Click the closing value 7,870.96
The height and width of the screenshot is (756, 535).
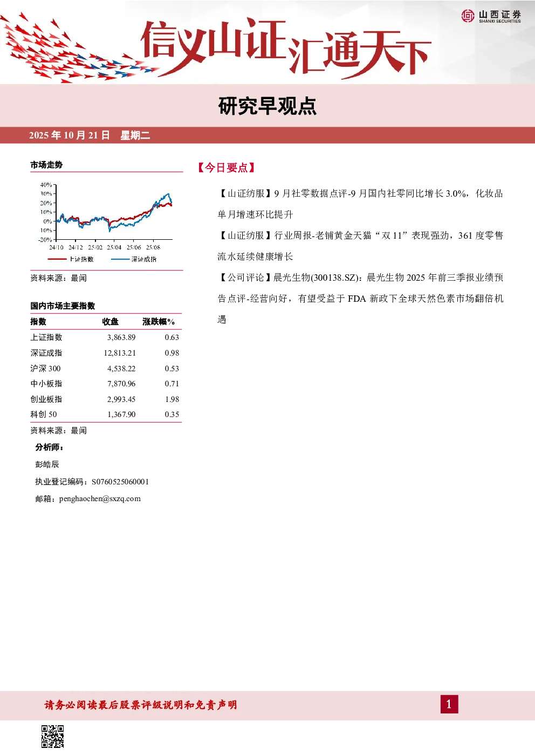click(x=121, y=384)
